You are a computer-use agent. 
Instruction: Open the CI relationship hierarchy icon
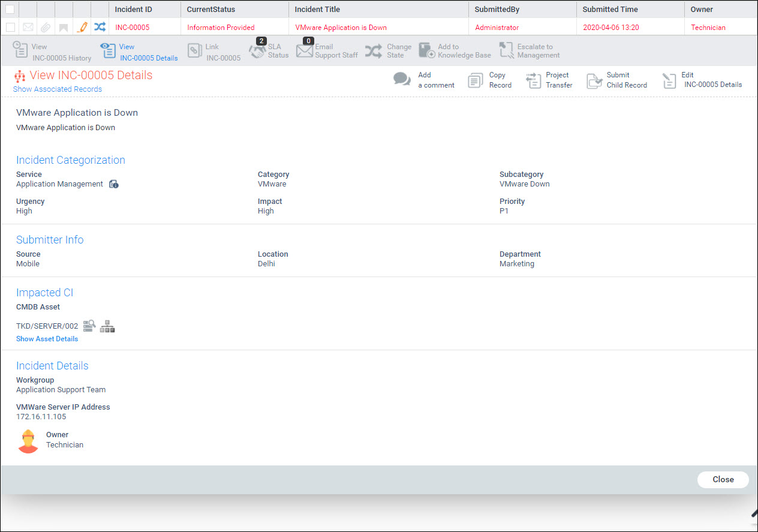tap(107, 326)
